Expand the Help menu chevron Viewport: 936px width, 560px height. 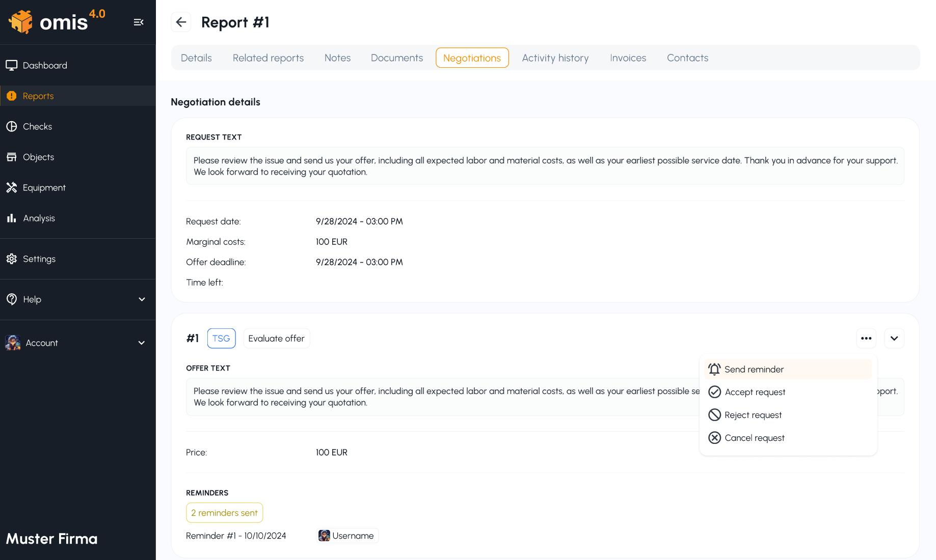point(141,299)
